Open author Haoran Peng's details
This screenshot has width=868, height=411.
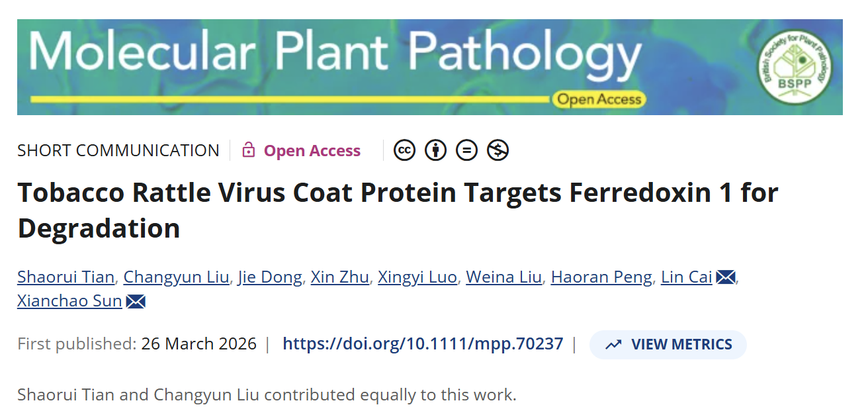[x=601, y=277]
